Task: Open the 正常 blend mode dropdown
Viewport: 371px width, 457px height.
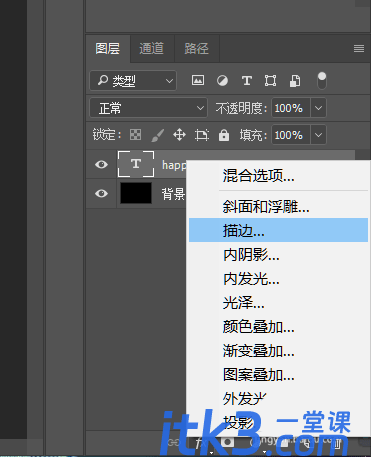Action: pos(148,108)
